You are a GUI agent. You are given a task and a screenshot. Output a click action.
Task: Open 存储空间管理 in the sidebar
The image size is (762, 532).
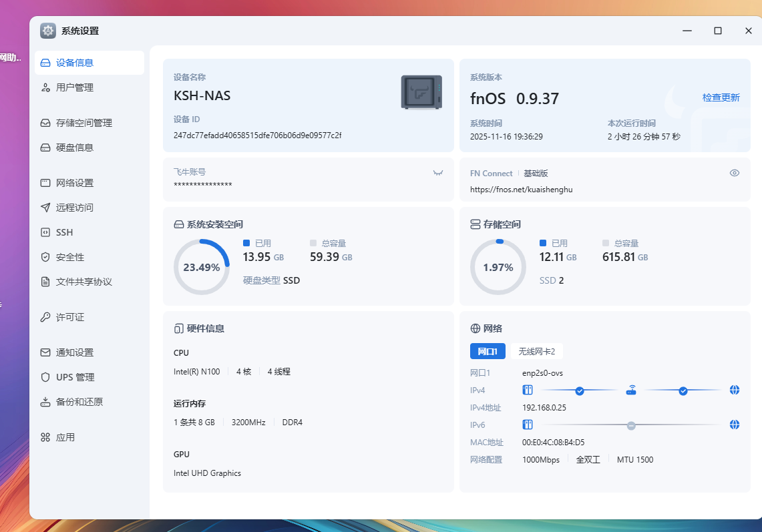[83, 123]
